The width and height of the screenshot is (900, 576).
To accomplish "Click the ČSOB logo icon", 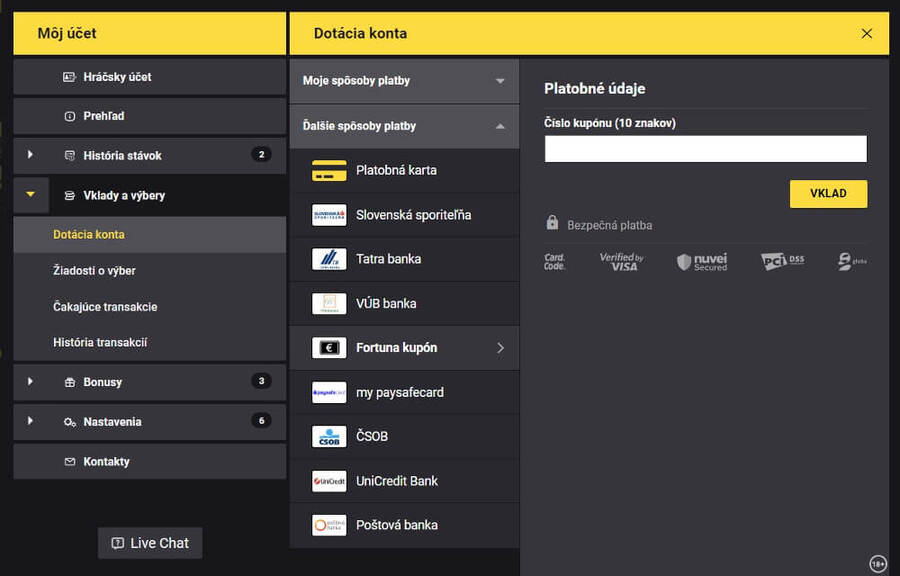I will [x=329, y=437].
